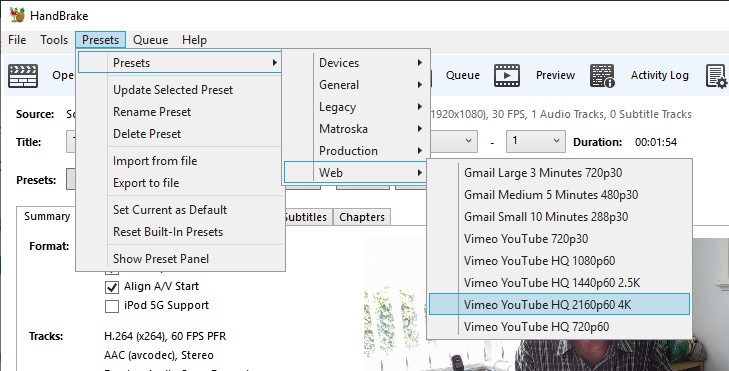The image size is (729, 371).
Task: Expand the Devices presets submenu
Action: pyautogui.click(x=356, y=62)
